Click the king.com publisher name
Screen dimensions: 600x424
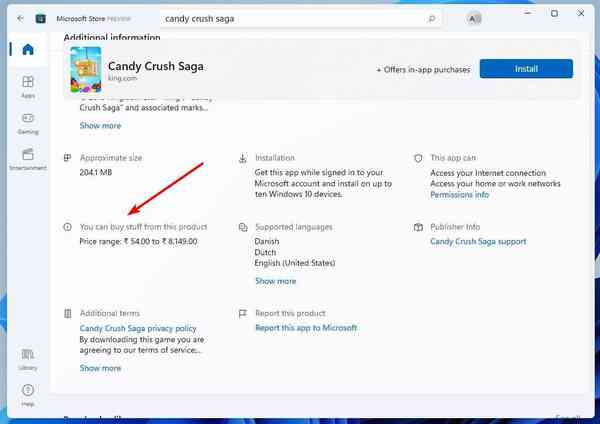point(122,78)
